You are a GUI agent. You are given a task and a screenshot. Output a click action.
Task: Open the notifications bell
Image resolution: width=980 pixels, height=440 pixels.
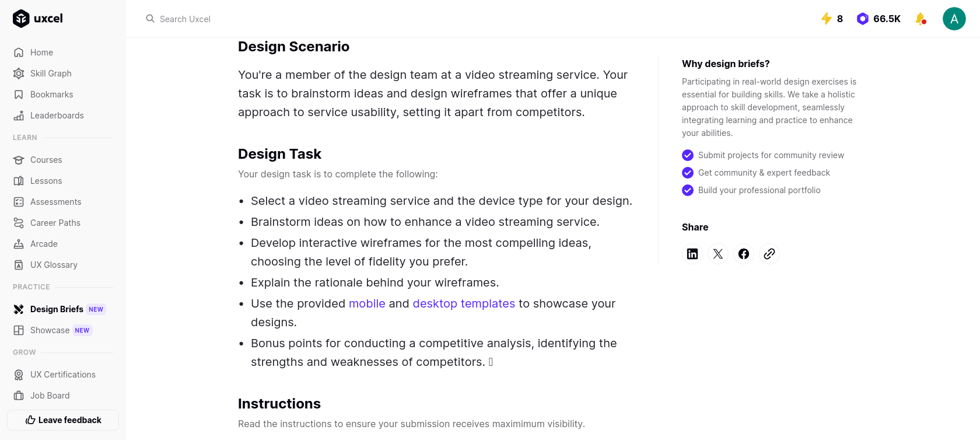[921, 19]
